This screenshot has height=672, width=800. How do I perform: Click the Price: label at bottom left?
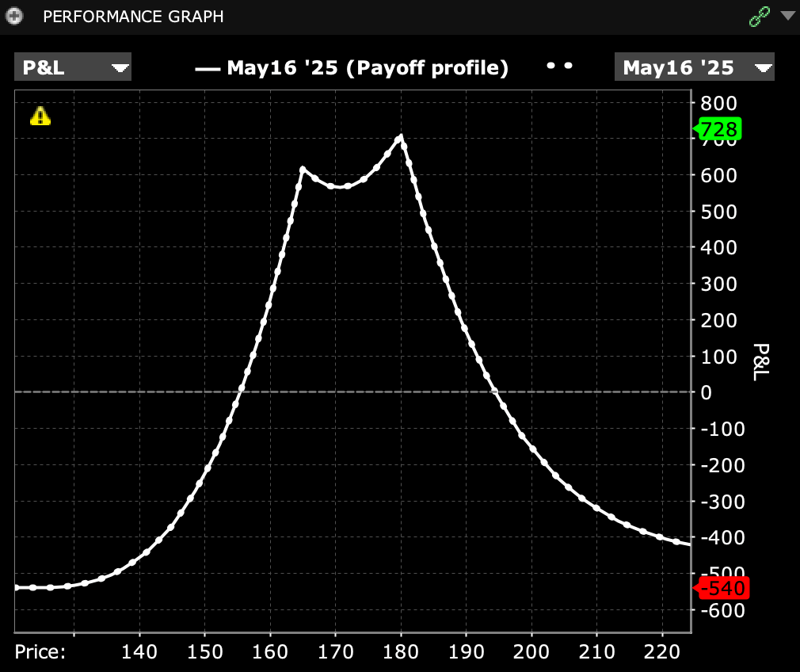40,652
